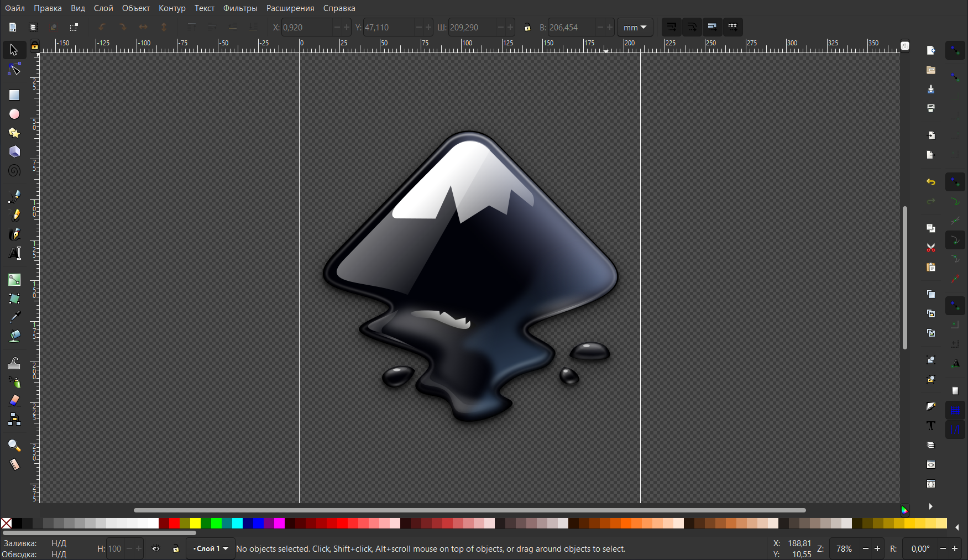968x560 pixels.
Task: Select the 3D Box tool
Action: [14, 151]
